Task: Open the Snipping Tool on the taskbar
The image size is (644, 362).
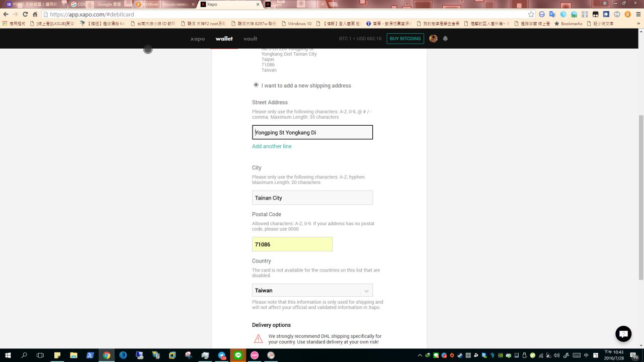Action: tap(189, 355)
